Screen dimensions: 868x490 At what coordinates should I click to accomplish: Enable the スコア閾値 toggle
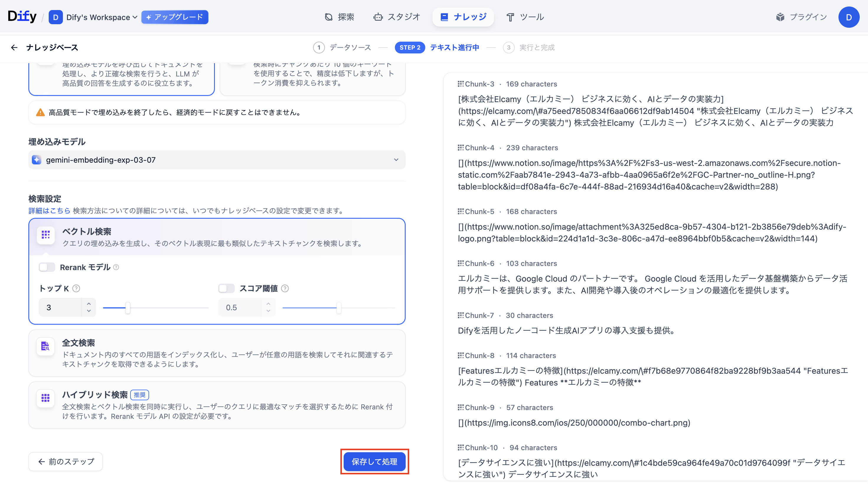(x=226, y=288)
